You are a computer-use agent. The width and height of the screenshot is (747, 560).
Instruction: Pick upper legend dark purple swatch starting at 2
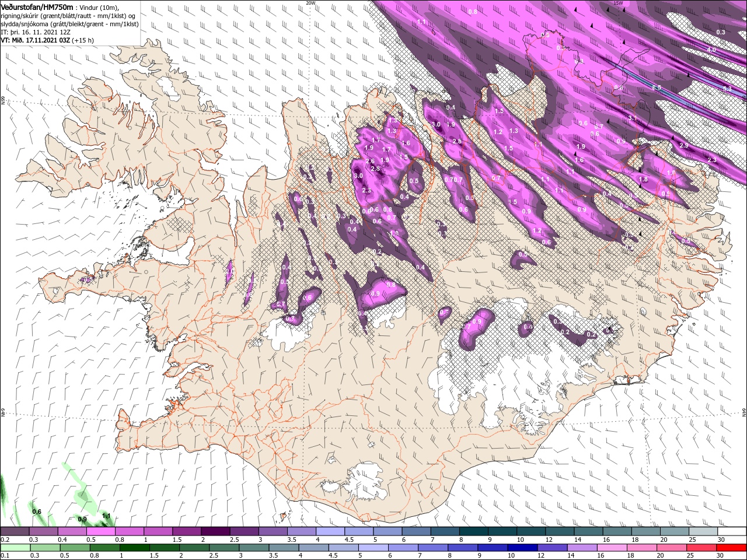click(x=215, y=531)
